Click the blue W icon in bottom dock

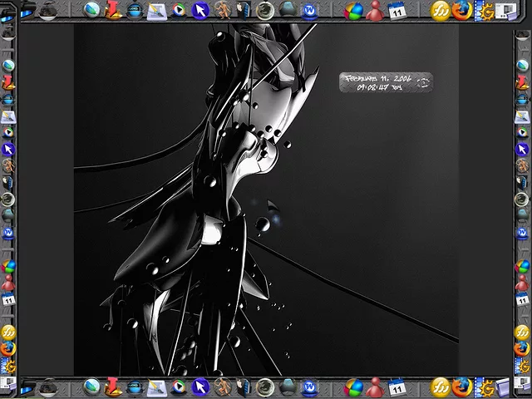[x=309, y=387]
